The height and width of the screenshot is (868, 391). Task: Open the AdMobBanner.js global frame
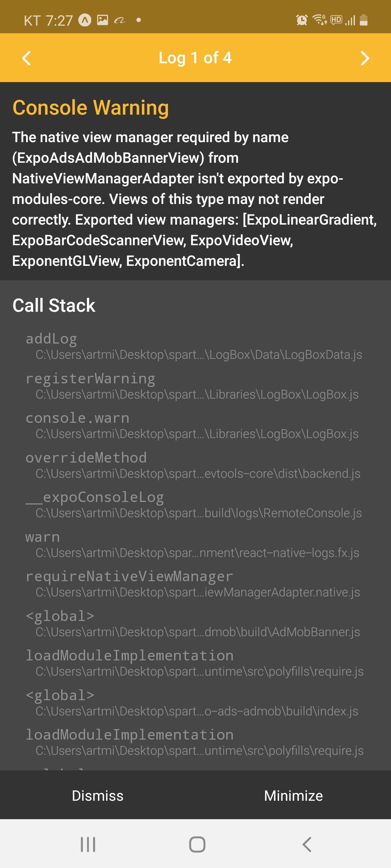click(x=195, y=624)
